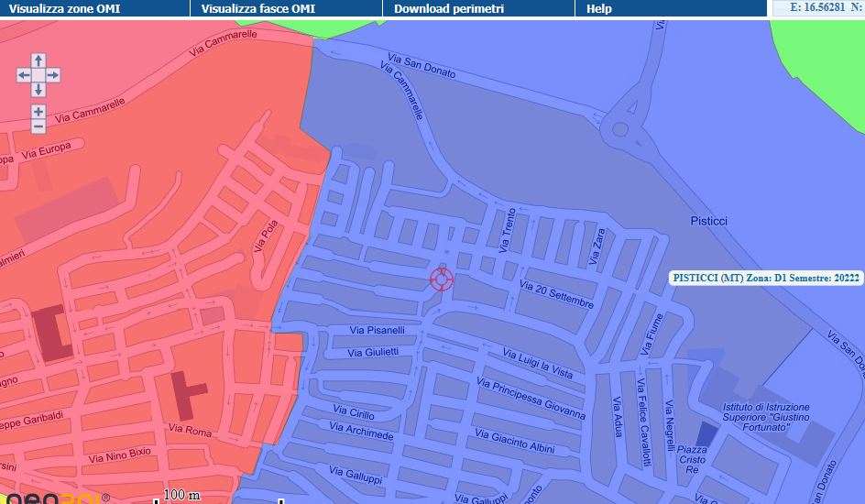Open the Help menu

pyautogui.click(x=598, y=8)
